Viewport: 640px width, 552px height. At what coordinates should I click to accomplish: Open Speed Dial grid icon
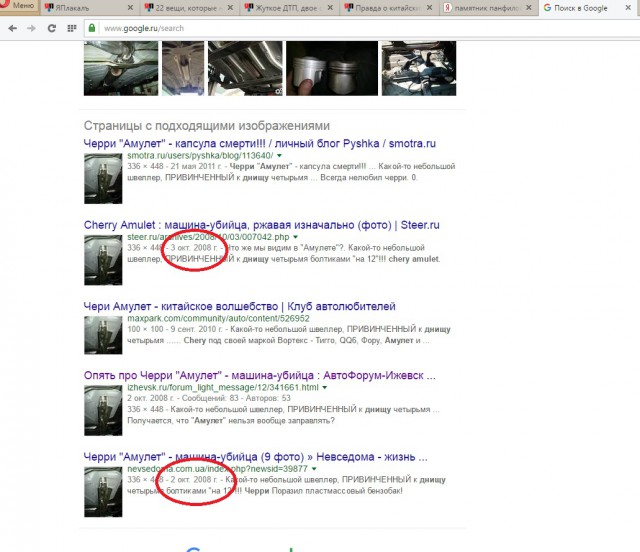coord(72,28)
